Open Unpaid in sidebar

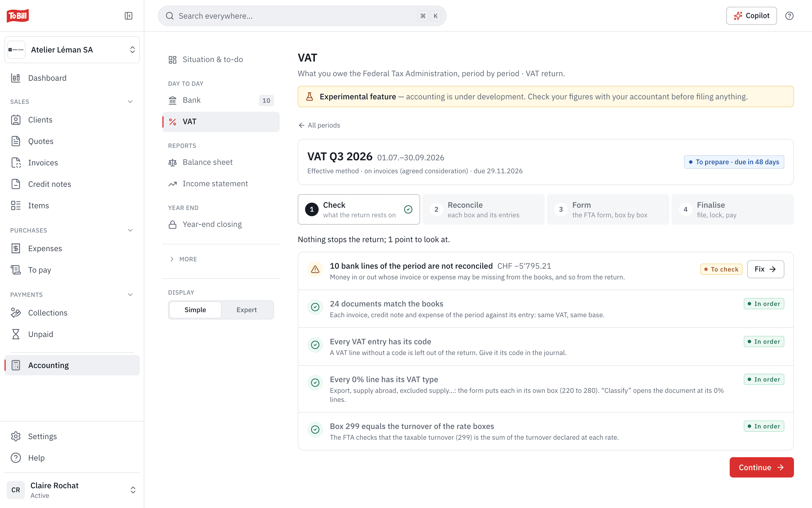click(72, 334)
